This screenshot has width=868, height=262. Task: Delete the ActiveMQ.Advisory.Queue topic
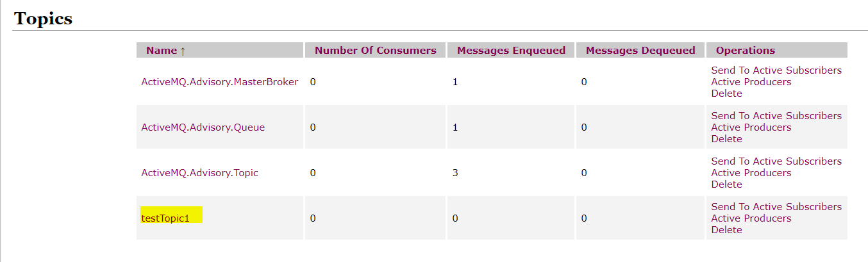[726, 139]
